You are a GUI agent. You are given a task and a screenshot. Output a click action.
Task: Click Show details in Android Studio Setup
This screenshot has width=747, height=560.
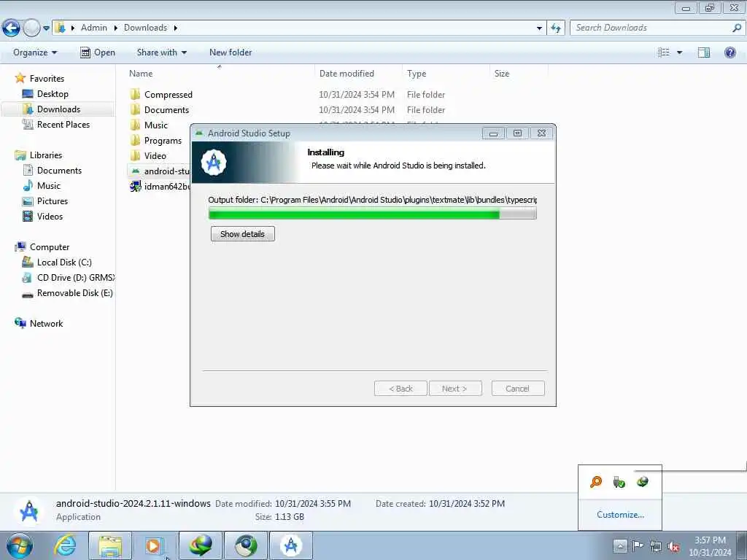242,234
